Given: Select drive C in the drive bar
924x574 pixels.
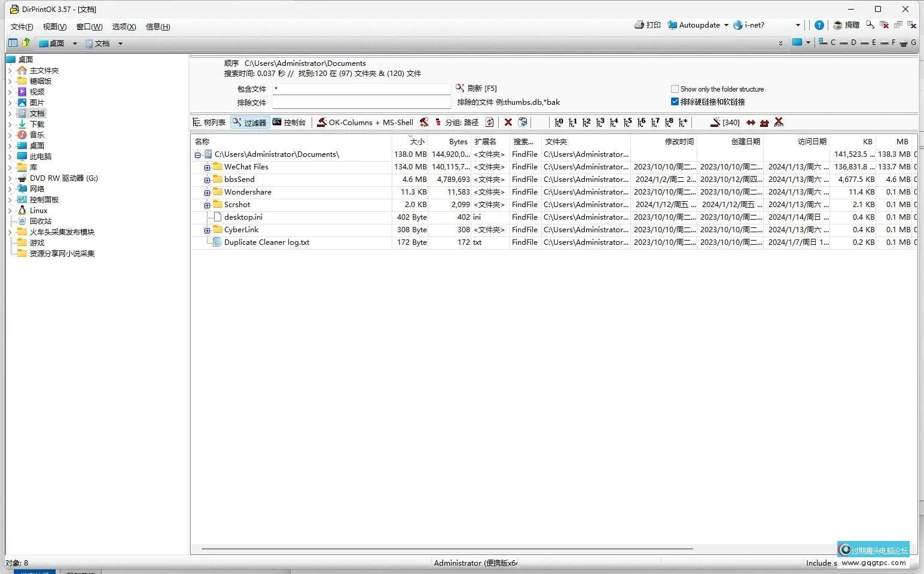Looking at the screenshot, I should (828, 42).
